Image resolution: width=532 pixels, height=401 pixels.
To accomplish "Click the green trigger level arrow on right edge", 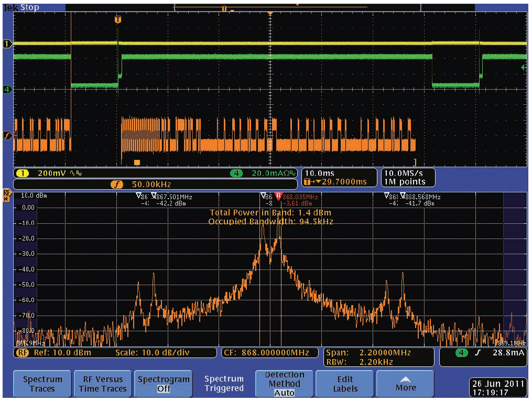I will (x=523, y=68).
